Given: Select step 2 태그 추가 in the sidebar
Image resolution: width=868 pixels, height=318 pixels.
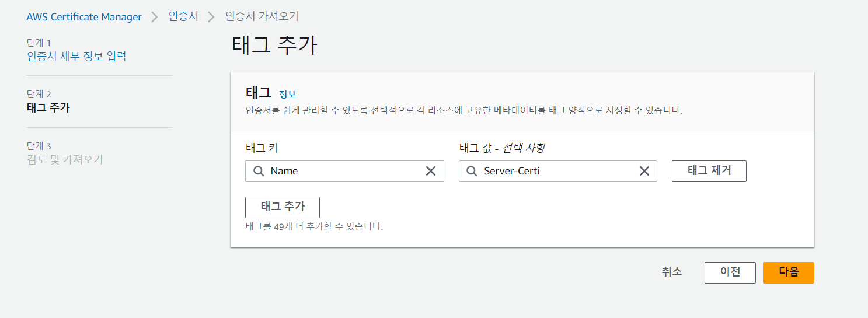Looking at the screenshot, I should tap(48, 108).
